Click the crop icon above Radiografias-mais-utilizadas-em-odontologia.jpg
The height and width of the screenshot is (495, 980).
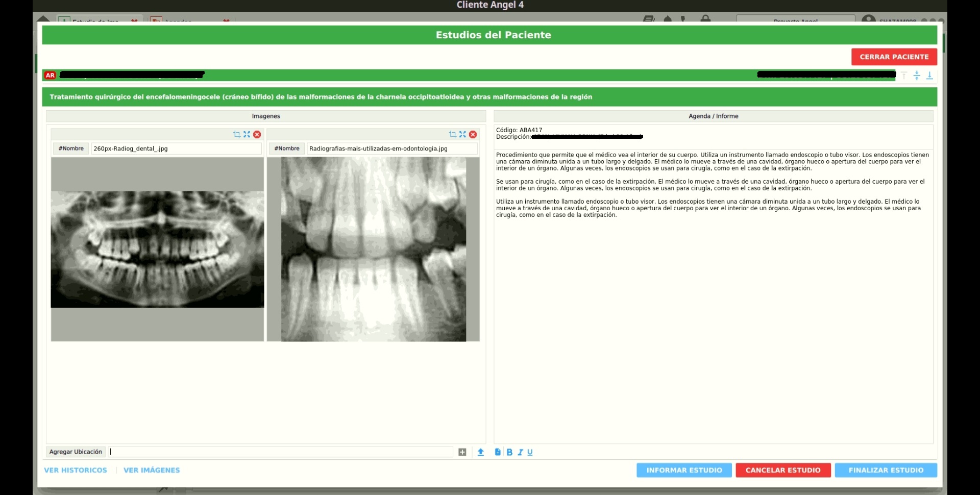pos(452,134)
